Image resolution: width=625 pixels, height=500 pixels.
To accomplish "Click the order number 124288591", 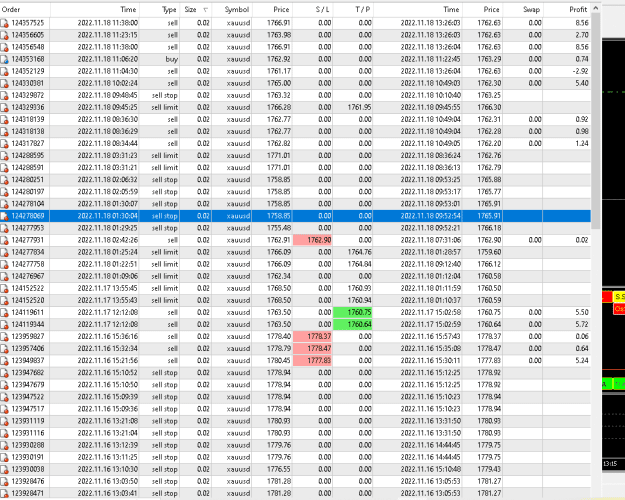I will coord(28,168).
